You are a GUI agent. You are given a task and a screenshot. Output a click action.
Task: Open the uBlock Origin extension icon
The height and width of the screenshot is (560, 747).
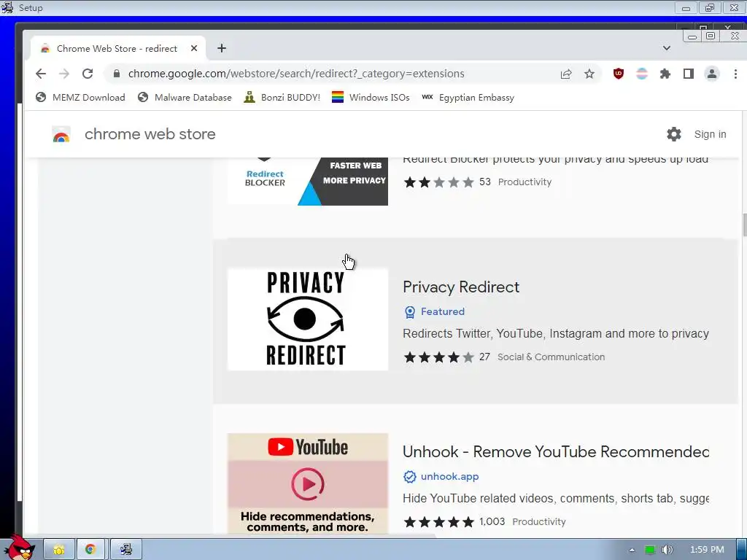(x=619, y=74)
